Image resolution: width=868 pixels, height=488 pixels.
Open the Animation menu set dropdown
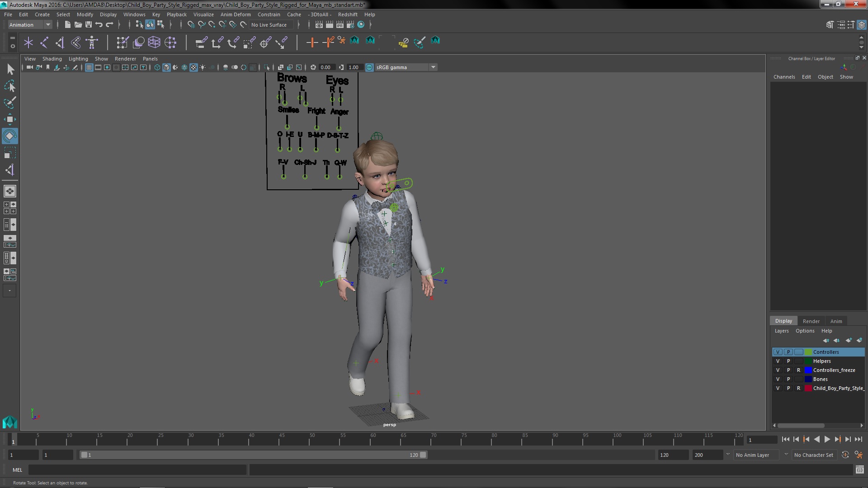point(47,25)
